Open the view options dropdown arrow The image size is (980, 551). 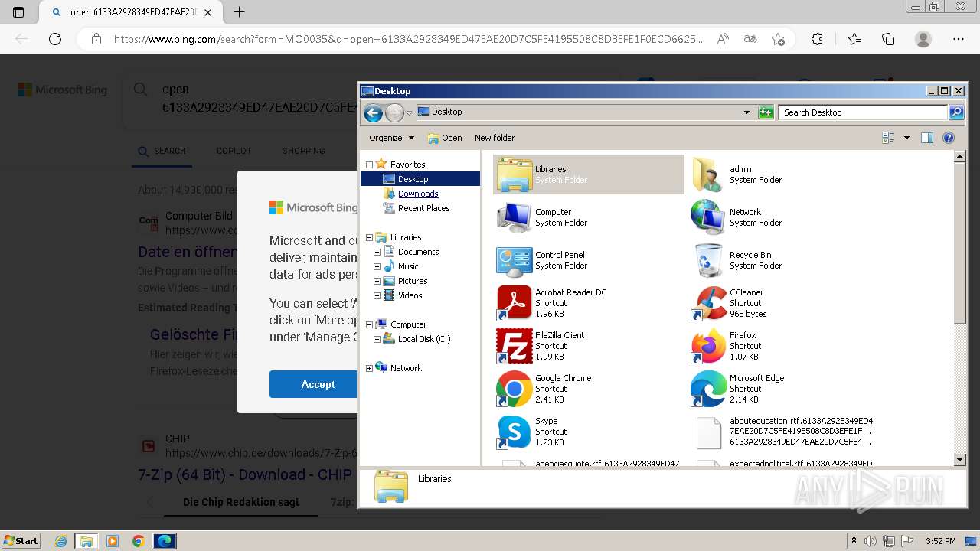coord(906,138)
